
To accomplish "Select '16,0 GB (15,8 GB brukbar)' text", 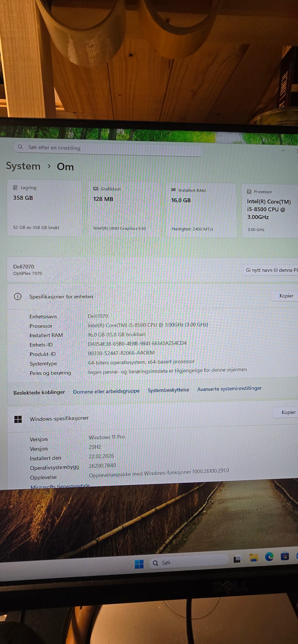I will pyautogui.click(x=117, y=334).
